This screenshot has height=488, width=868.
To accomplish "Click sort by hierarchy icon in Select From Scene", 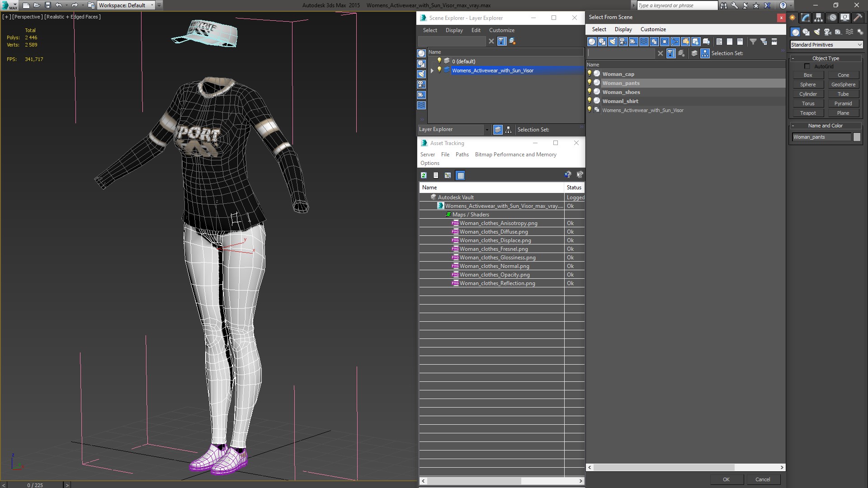I will click(x=705, y=53).
